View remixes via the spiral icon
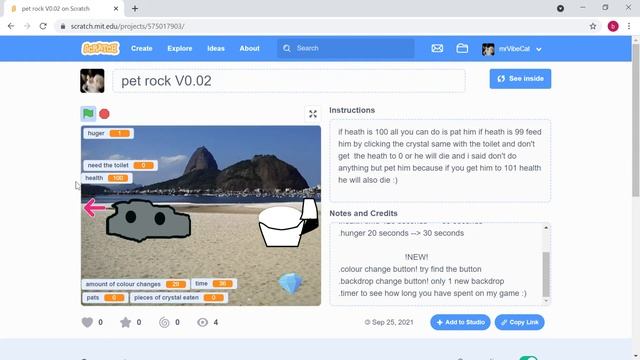 pos(164,322)
